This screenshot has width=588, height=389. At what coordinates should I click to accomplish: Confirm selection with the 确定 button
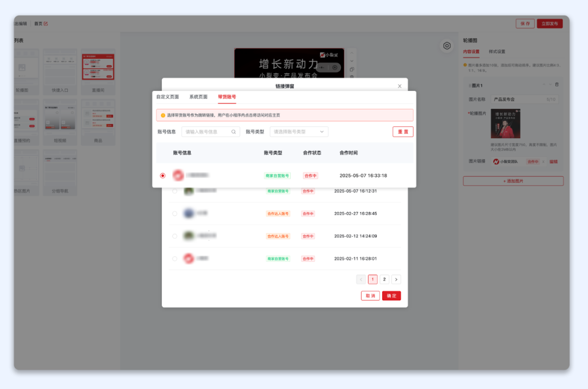[391, 295]
